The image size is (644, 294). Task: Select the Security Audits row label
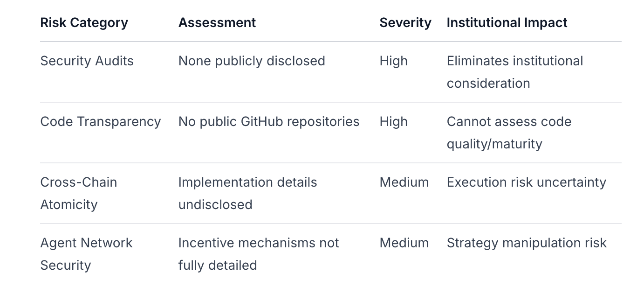pyautogui.click(x=87, y=61)
